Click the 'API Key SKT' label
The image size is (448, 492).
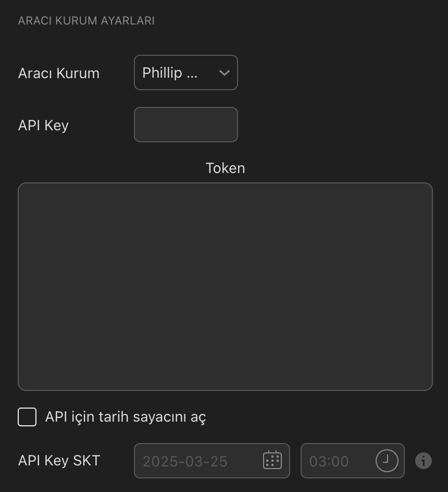pos(59,461)
